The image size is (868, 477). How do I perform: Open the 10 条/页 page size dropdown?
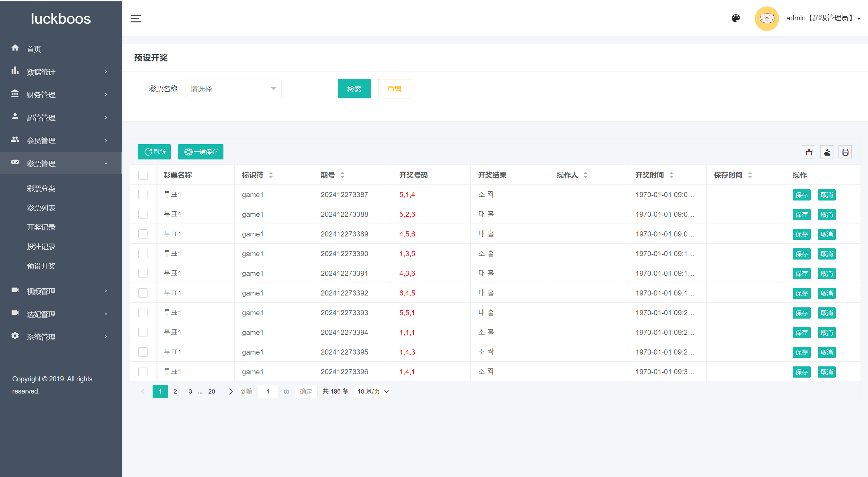tap(372, 392)
